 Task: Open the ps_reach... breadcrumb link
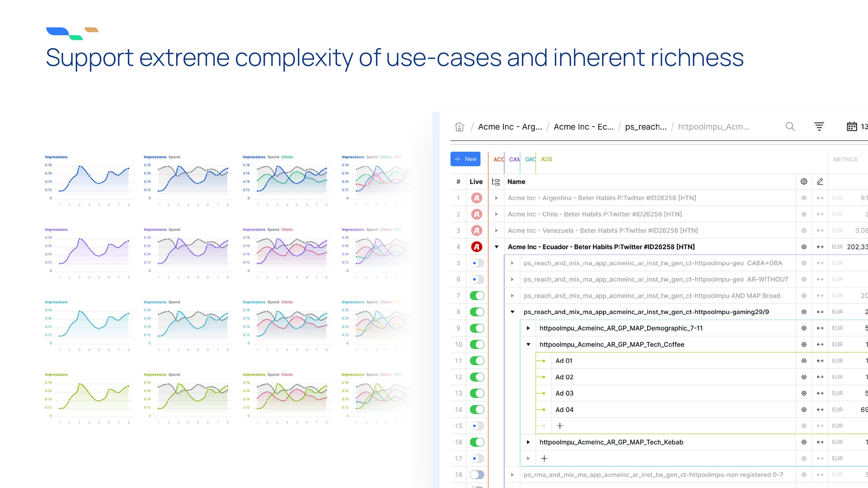[645, 127]
